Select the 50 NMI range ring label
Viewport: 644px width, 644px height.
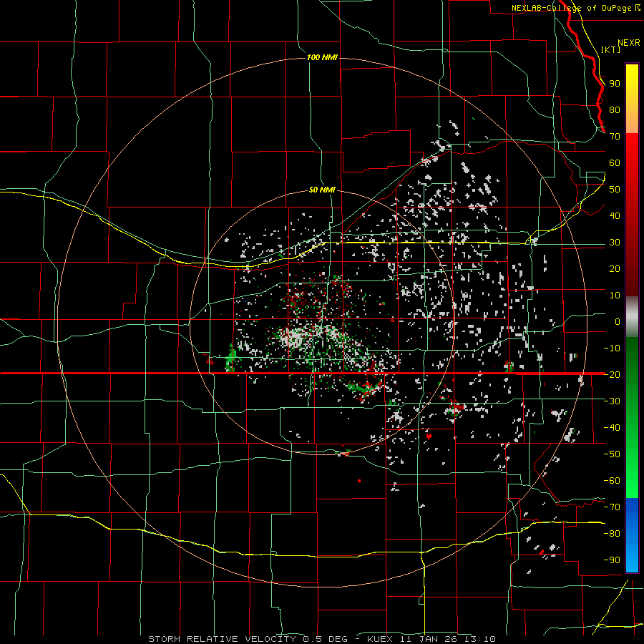[322, 190]
